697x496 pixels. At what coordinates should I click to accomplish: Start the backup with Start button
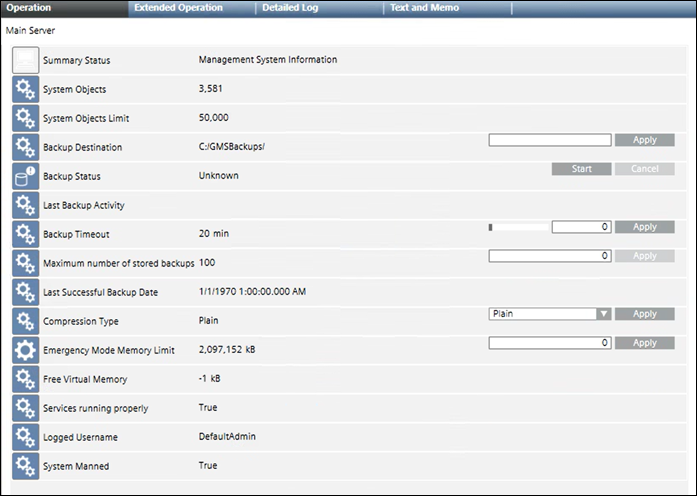(582, 169)
